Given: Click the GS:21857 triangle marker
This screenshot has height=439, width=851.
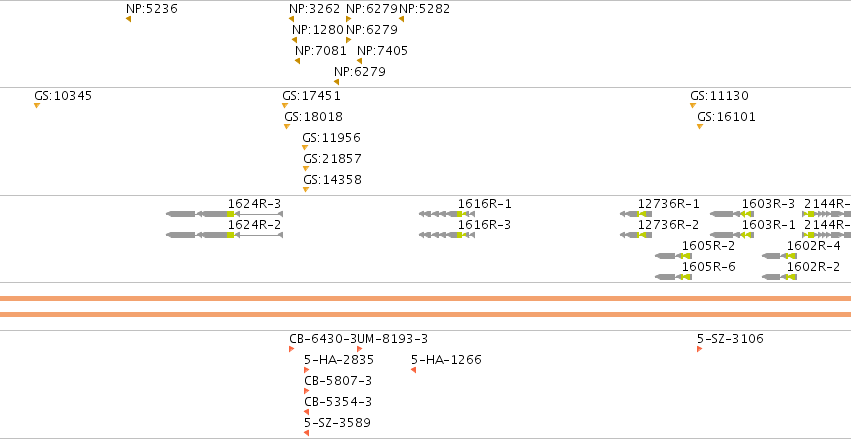Looking at the screenshot, I should [x=306, y=169].
